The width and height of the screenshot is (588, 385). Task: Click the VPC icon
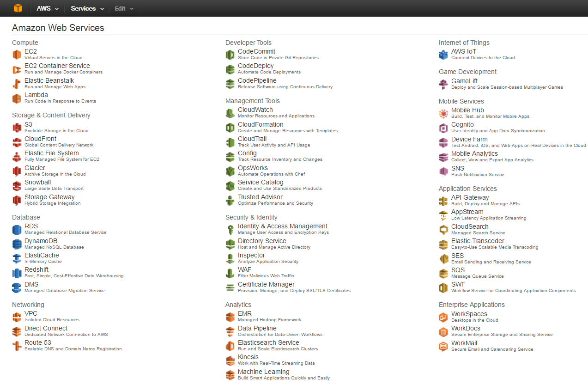coord(17,317)
